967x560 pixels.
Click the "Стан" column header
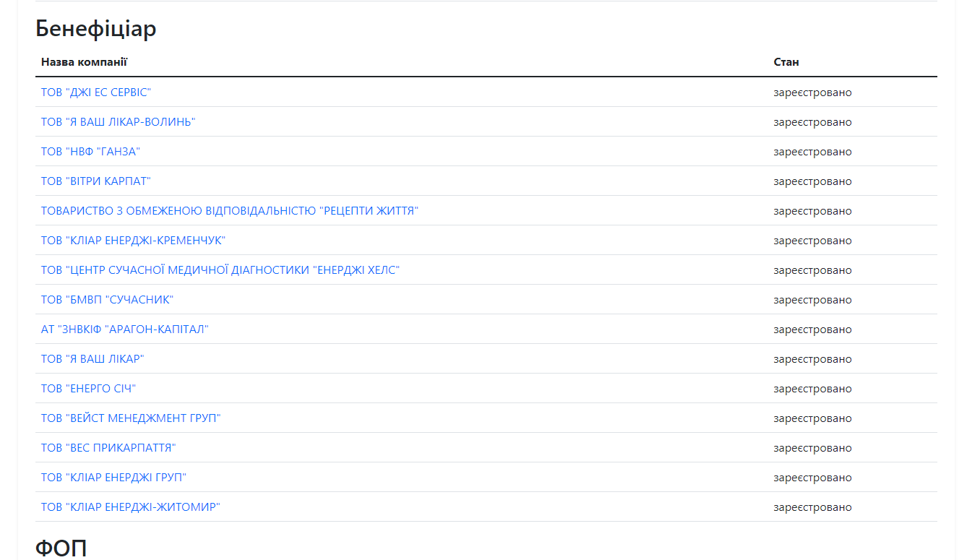786,62
